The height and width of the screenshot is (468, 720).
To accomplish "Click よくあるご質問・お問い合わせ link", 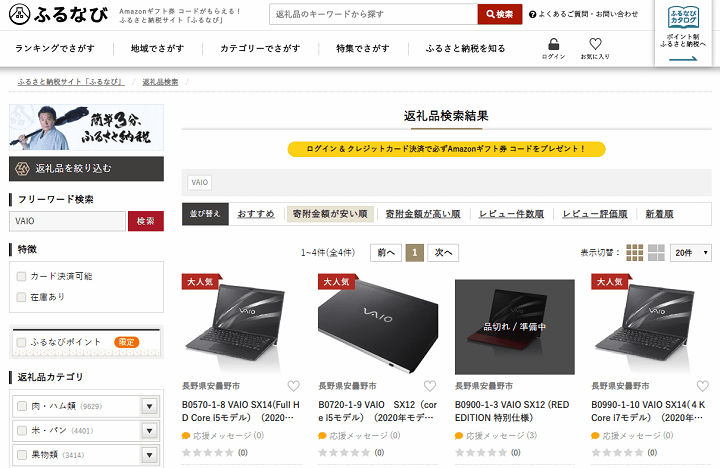I will 588,14.
